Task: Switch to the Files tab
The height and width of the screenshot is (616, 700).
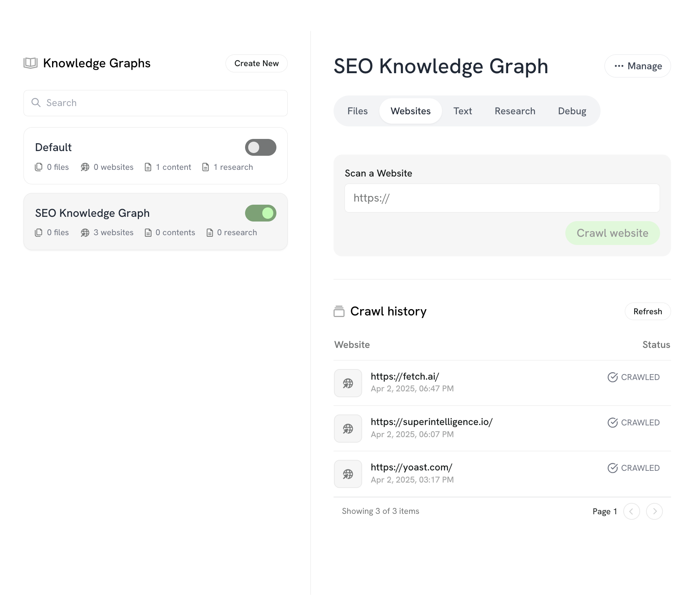Action: (357, 111)
